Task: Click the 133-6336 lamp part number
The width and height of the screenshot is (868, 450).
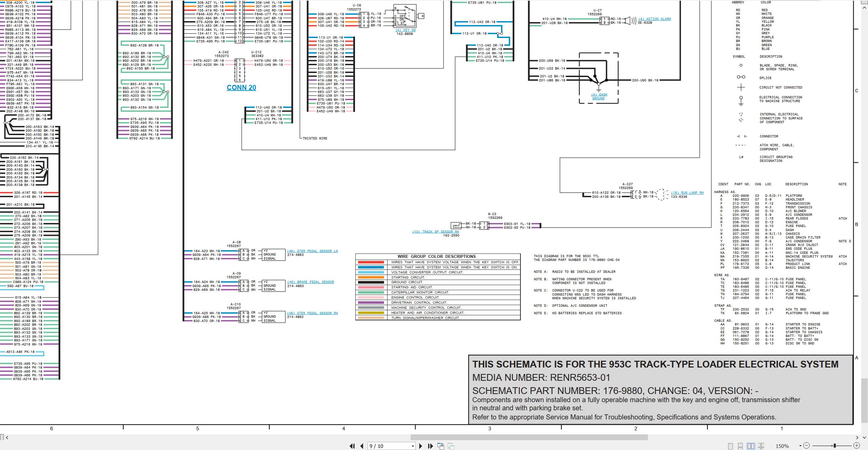Action: point(679,197)
